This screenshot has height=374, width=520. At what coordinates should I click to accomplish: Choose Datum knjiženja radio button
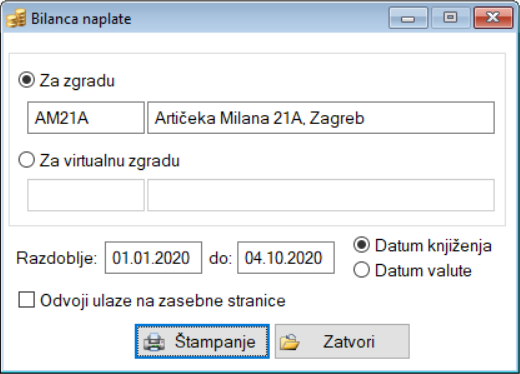click(361, 245)
